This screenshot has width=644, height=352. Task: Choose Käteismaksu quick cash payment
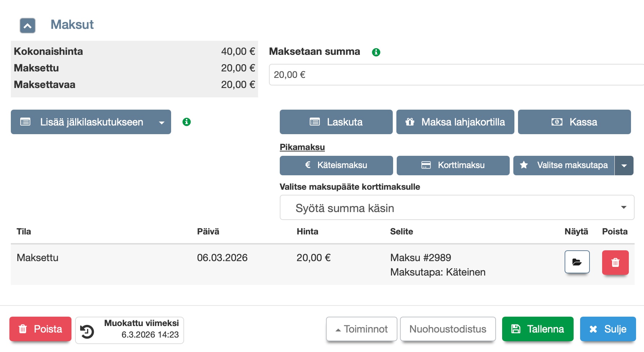(x=336, y=166)
